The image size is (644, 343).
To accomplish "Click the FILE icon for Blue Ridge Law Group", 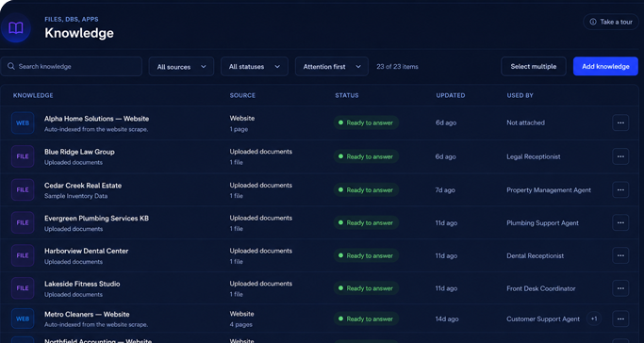I will pyautogui.click(x=23, y=156).
